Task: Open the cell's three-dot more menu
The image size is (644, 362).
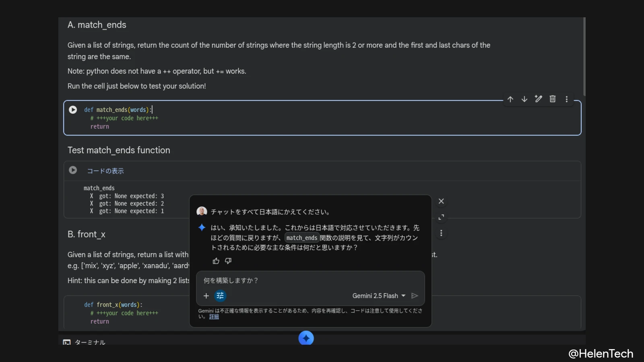Action: click(567, 99)
